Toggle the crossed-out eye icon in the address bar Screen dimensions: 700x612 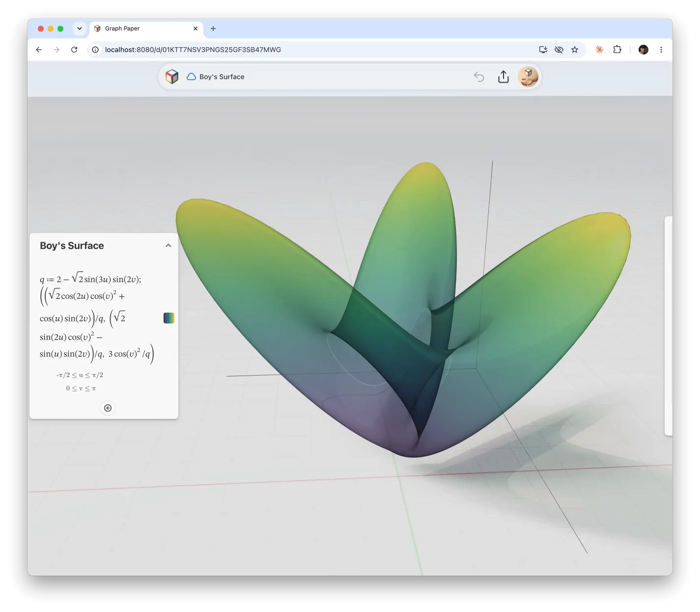coord(559,50)
